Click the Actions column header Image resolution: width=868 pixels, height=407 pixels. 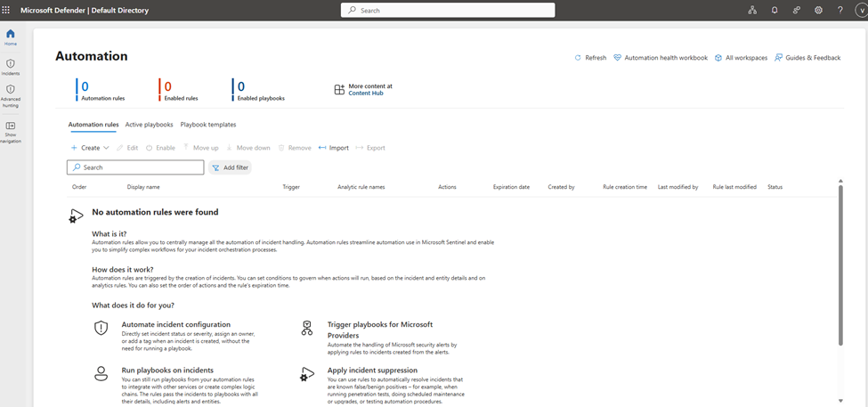[447, 187]
